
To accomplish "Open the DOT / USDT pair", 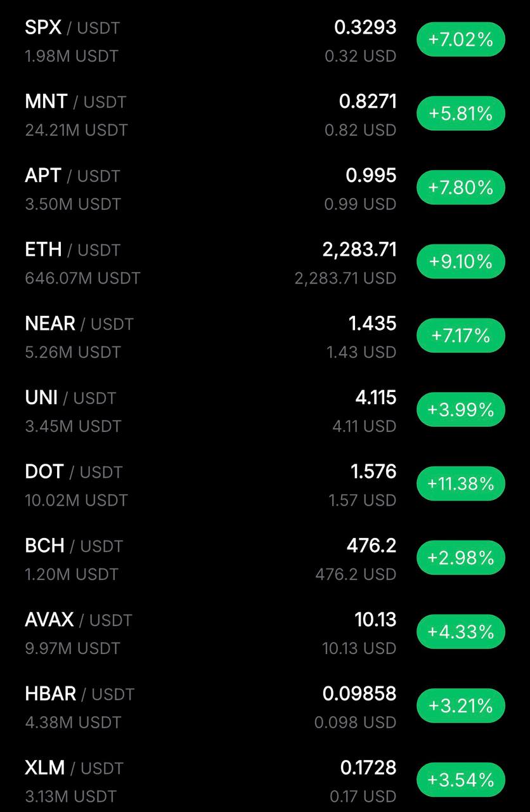I will (x=73, y=472).
